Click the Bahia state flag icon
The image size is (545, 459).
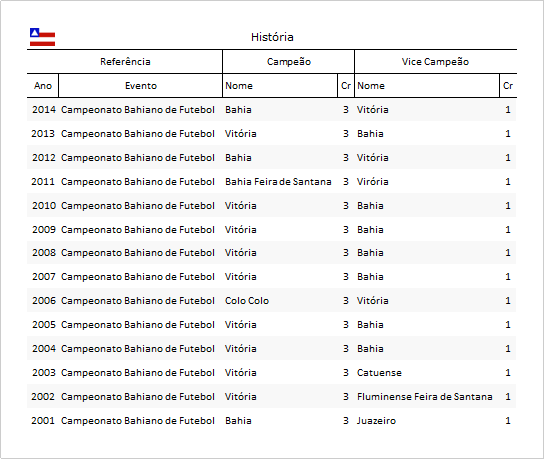pyautogui.click(x=42, y=37)
